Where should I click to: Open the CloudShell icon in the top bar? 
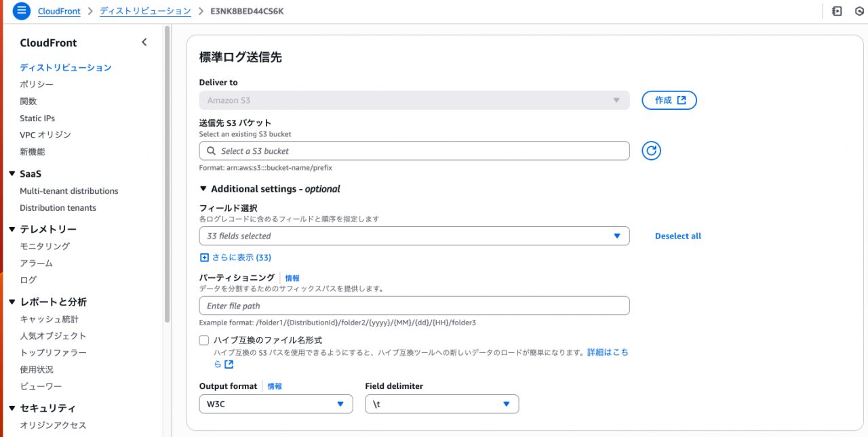[x=837, y=11]
